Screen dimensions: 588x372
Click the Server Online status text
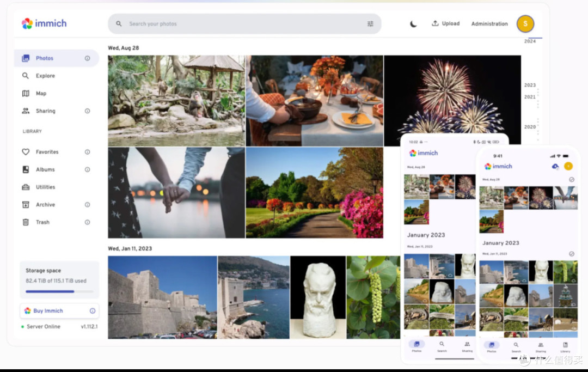[x=44, y=327]
